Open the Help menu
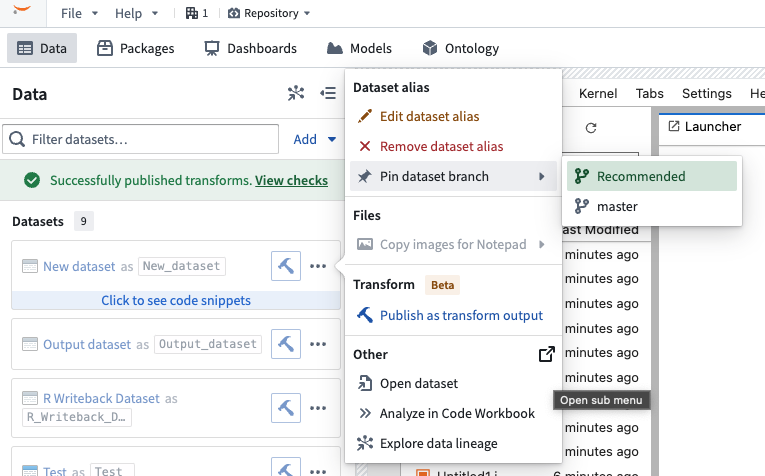 (136, 14)
